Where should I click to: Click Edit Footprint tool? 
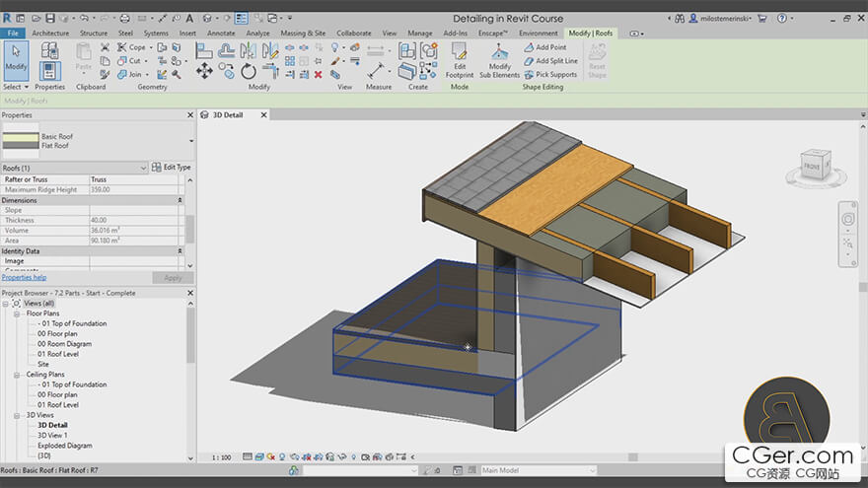coord(460,60)
